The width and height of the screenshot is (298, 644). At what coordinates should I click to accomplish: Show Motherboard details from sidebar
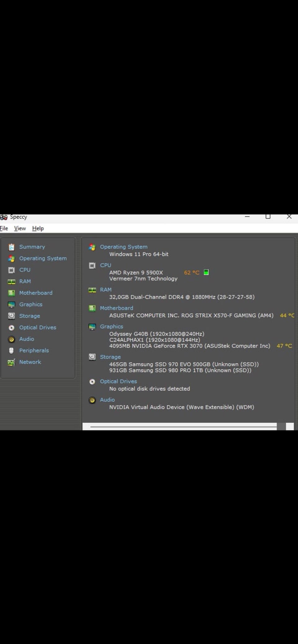tap(36, 293)
